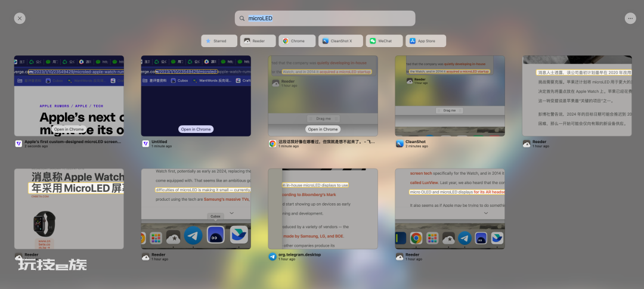
Task: Click the magnifier icon in the search bar
Action: click(x=242, y=18)
